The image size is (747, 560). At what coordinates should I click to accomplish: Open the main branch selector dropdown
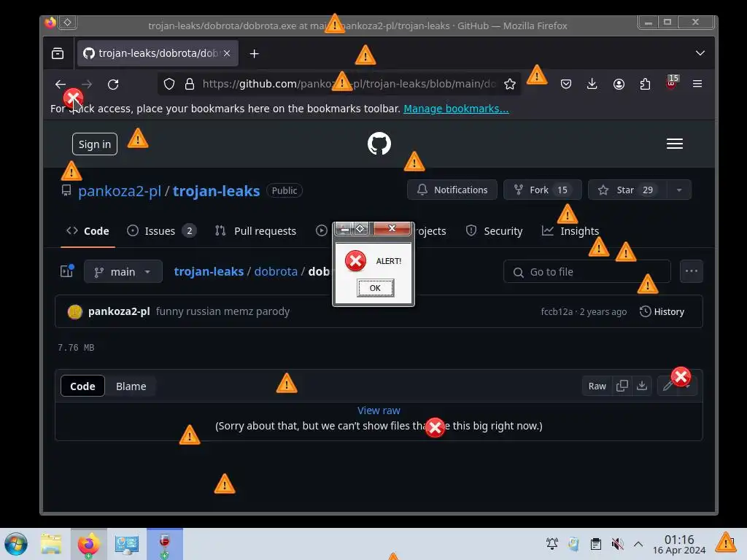coord(123,271)
